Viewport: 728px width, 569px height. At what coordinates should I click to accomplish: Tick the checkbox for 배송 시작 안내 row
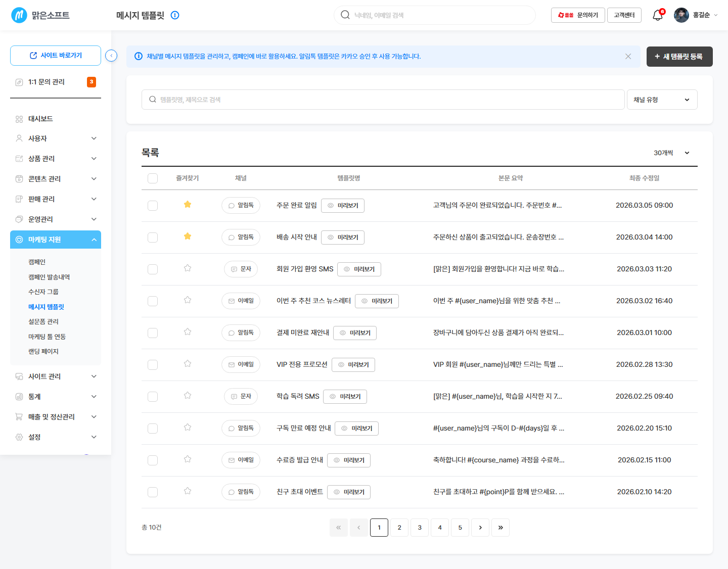click(153, 238)
